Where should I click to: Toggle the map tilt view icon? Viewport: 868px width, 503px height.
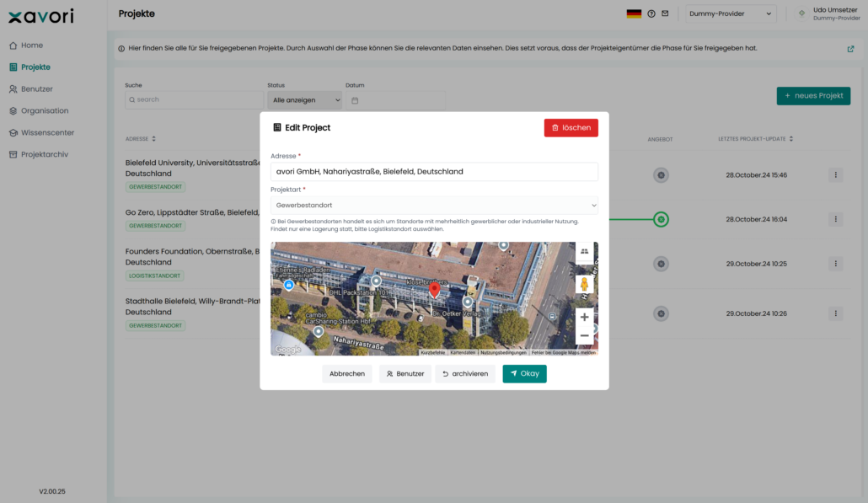pos(584,251)
